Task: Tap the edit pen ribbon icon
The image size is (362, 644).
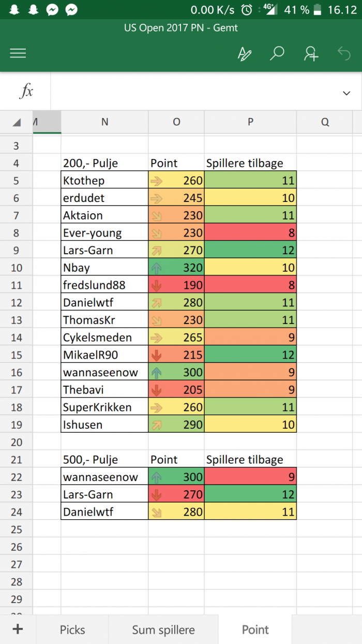Action: (x=244, y=53)
